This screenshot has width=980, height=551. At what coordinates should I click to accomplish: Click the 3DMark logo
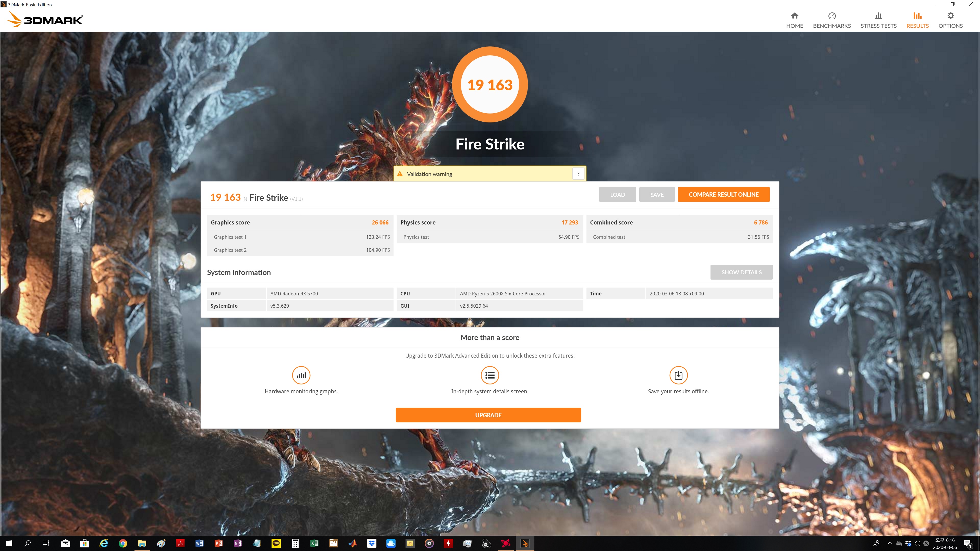point(45,19)
